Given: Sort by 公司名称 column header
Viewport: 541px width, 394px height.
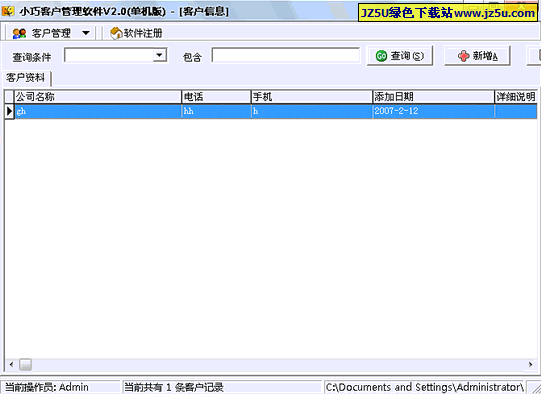Looking at the screenshot, I should [x=98, y=97].
